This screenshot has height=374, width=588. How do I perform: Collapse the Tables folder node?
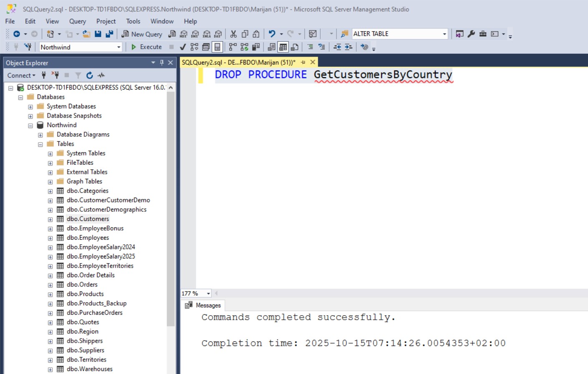40,144
